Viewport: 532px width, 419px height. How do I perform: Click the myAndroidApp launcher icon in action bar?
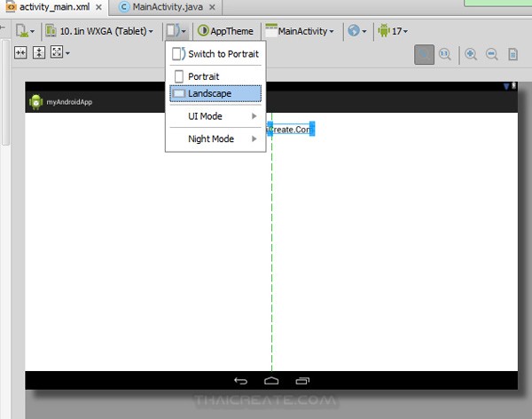[36, 102]
